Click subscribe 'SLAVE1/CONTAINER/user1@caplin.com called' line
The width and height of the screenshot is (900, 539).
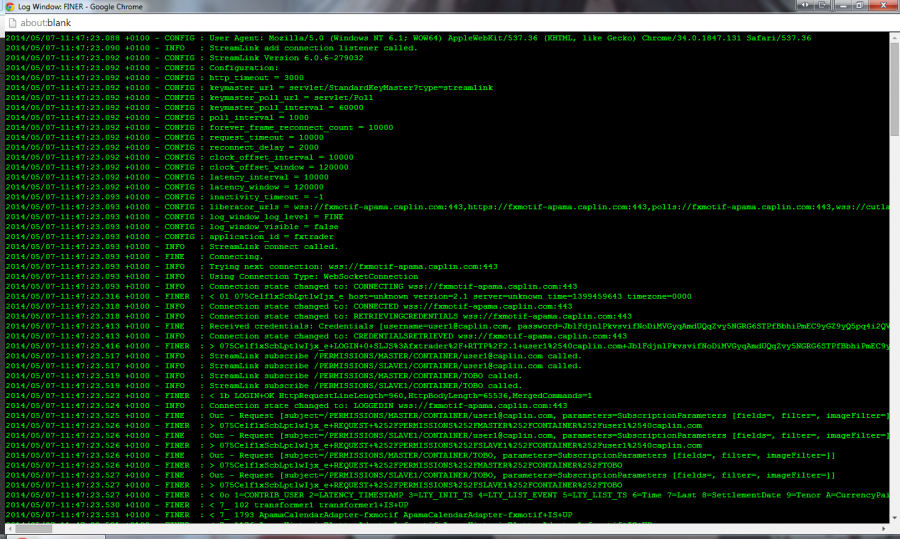click(x=294, y=366)
